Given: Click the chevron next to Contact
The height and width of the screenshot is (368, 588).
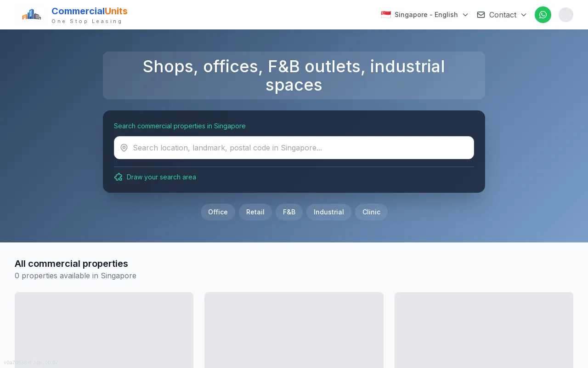Looking at the screenshot, I should (x=524, y=15).
